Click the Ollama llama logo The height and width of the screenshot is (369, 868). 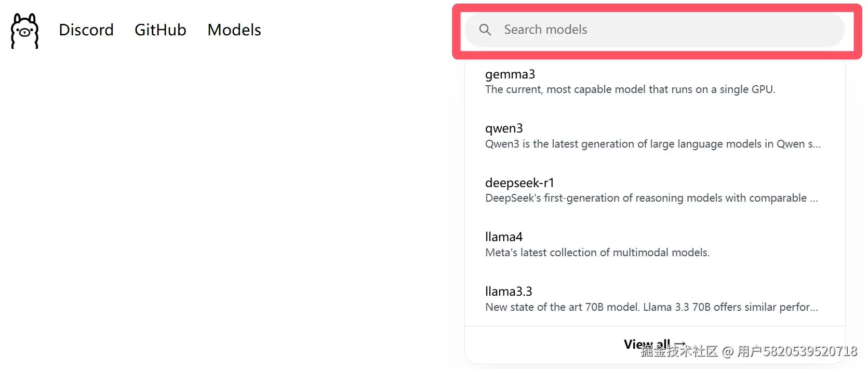24,31
